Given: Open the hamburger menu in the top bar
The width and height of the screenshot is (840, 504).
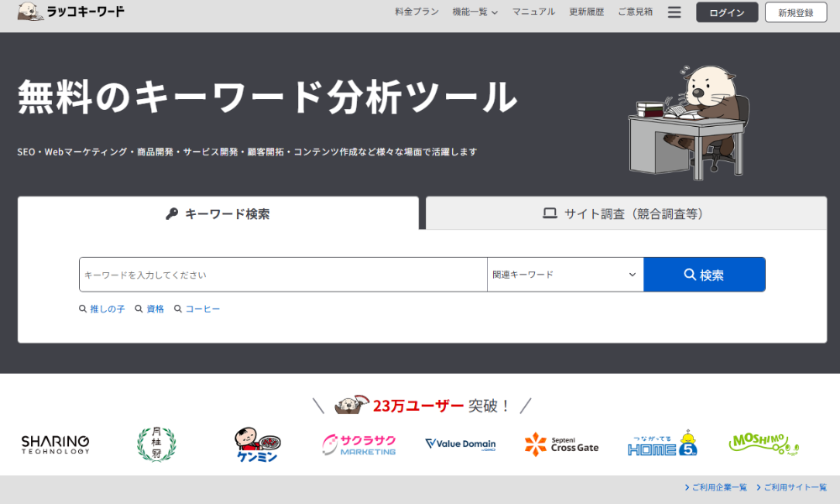Looking at the screenshot, I should tap(675, 12).
